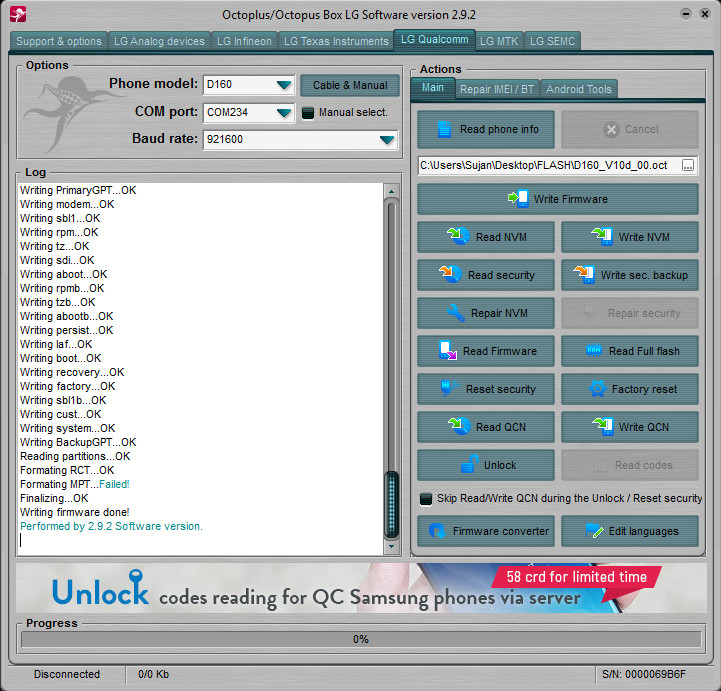The width and height of the screenshot is (721, 691).
Task: Enable the Manual select checkbox
Action: (x=308, y=113)
